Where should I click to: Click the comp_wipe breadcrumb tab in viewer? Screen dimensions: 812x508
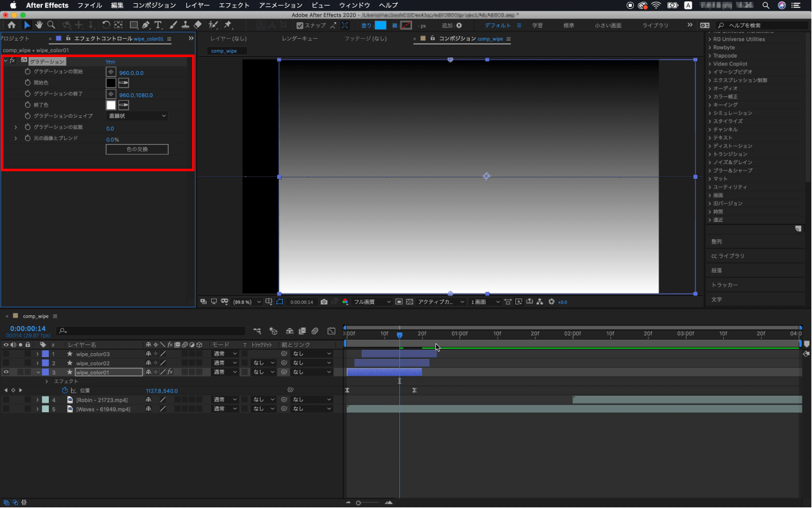pyautogui.click(x=224, y=51)
